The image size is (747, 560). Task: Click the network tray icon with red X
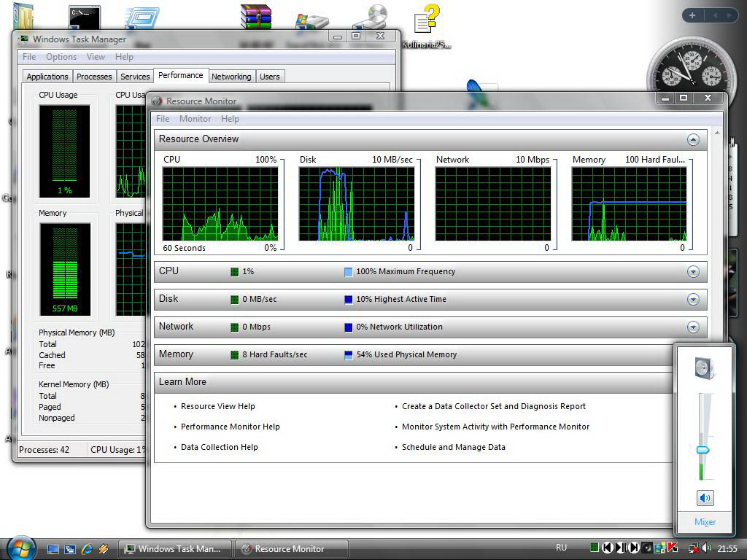point(694,548)
